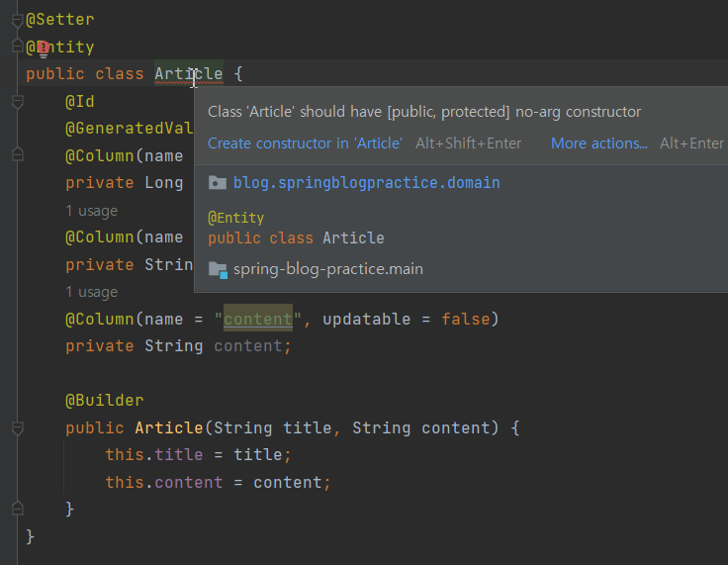The image size is (728, 565).
Task: Open More actions... in the tooltip
Action: (599, 143)
